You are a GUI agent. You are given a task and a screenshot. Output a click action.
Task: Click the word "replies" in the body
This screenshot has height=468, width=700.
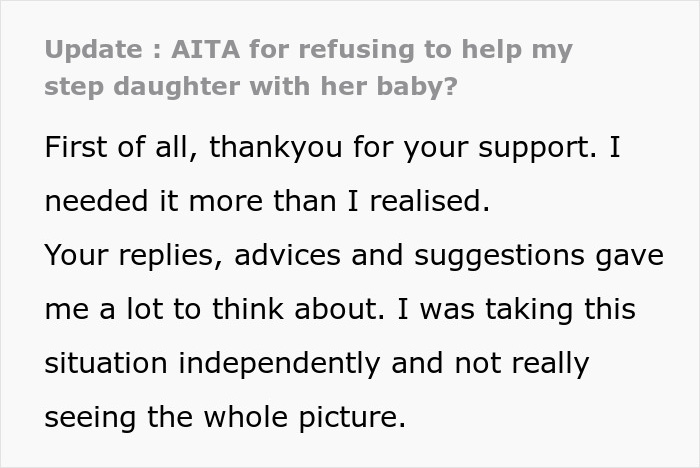[166, 256]
